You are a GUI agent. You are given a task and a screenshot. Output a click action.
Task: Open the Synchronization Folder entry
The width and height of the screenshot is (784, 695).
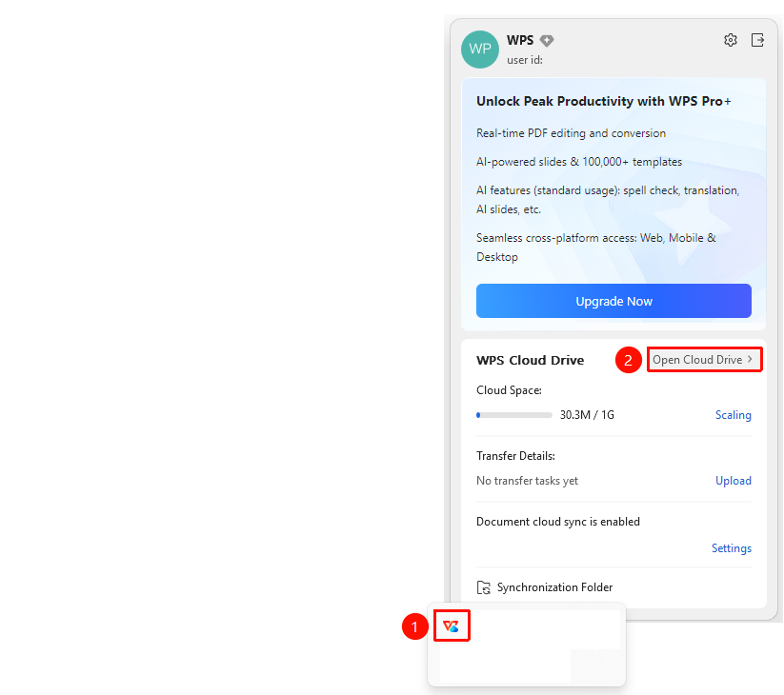pos(545,587)
